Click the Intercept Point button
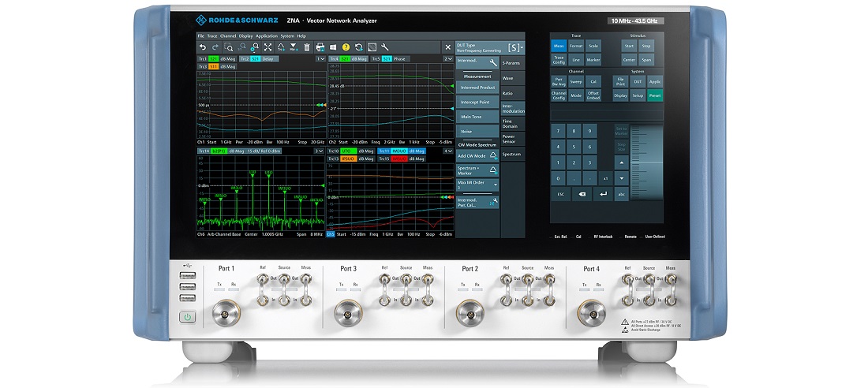Screen dimensions: 868x388 click(477, 102)
